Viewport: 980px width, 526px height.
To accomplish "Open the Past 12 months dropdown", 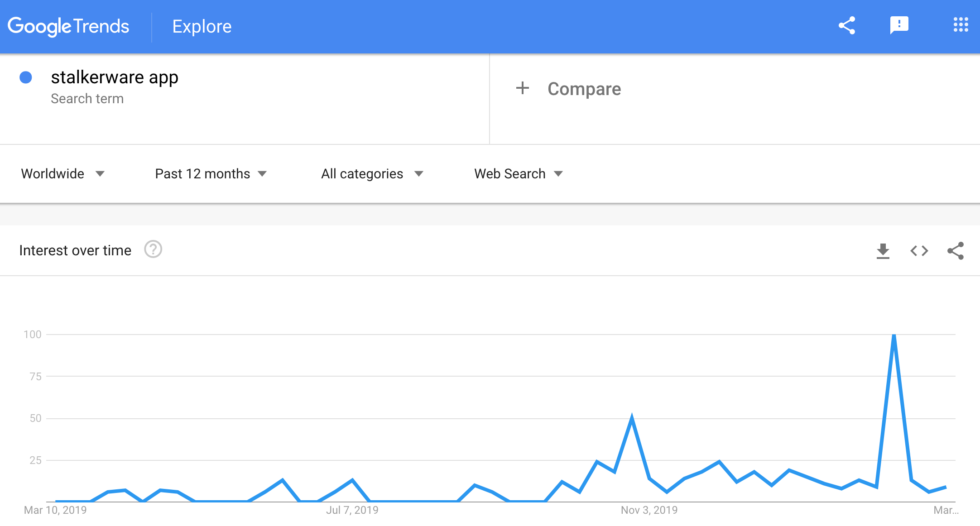I will point(211,174).
